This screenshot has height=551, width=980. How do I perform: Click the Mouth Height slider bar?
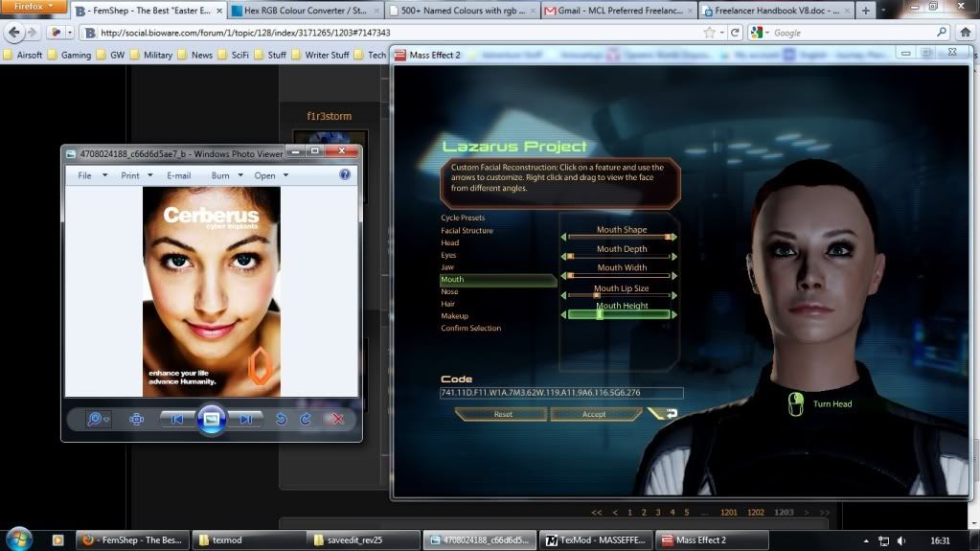point(619,314)
